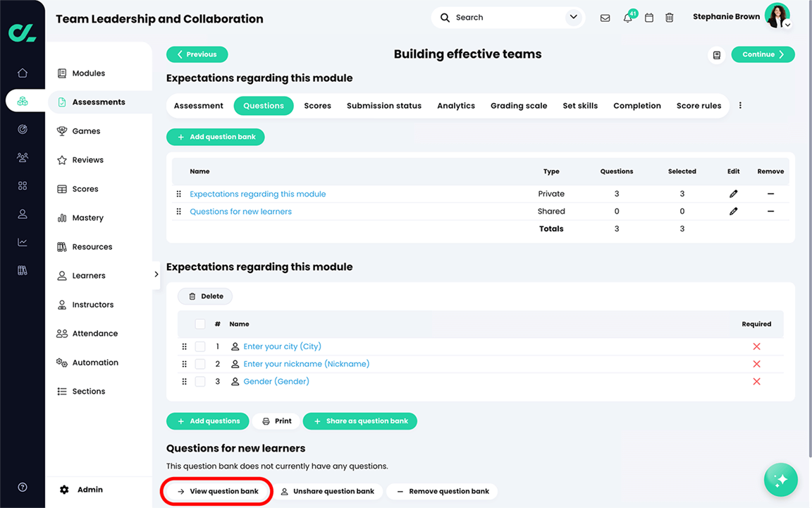812x508 pixels.
Task: Open the Expectations regarding this module link
Action: pyautogui.click(x=257, y=193)
